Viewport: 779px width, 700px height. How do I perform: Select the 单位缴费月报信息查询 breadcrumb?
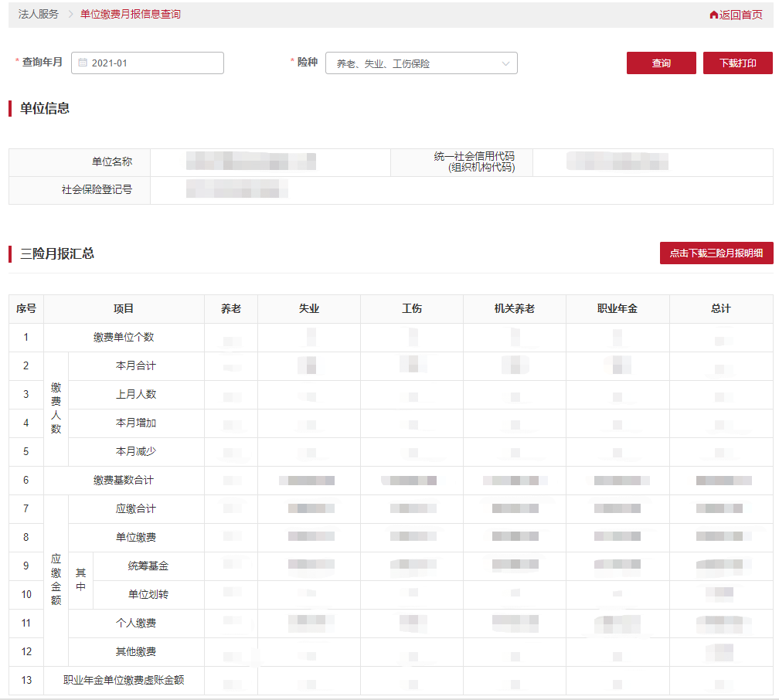click(x=131, y=15)
